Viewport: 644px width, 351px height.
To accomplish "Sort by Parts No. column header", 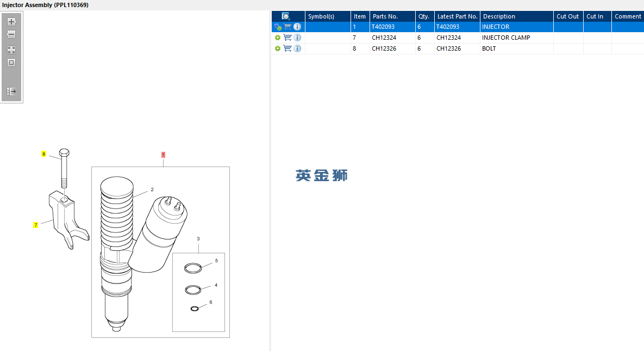I will click(392, 16).
